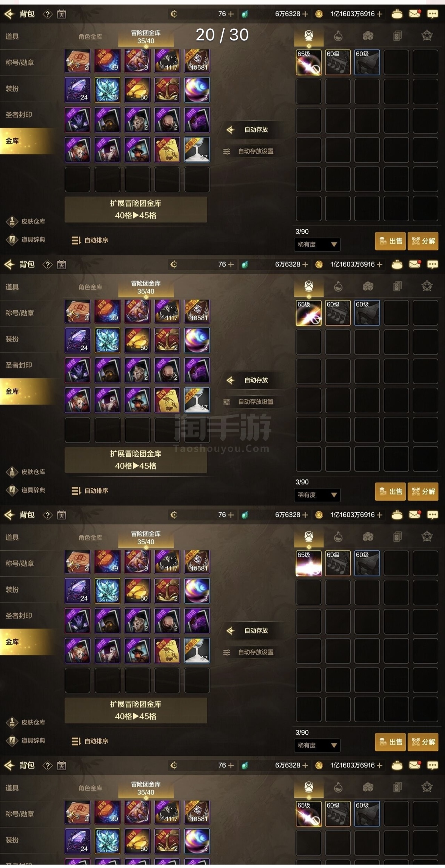445x868 pixels.
Task: Switch to 角色金库 tab in topmost panel
Action: [90, 37]
